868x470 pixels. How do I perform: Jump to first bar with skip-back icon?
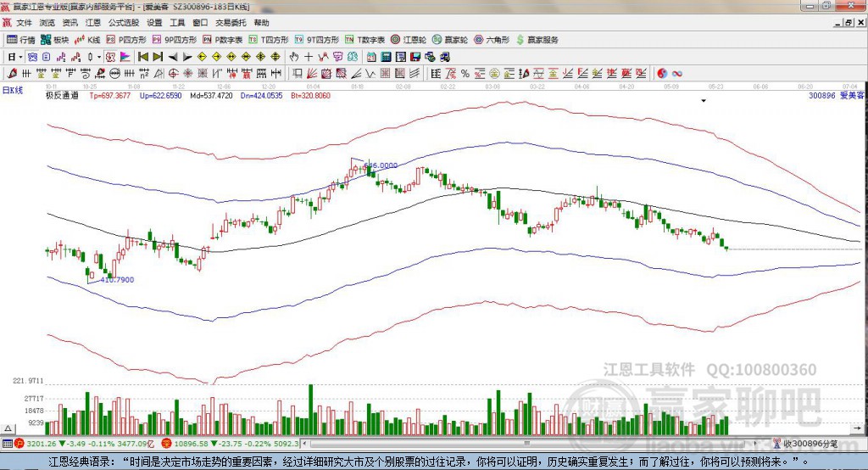coord(143,57)
